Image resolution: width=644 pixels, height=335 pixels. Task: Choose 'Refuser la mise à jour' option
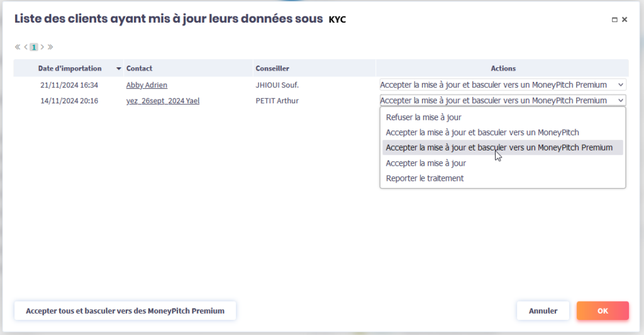(x=423, y=117)
